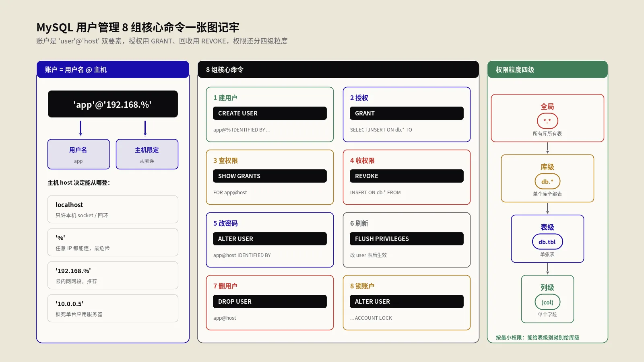Click the 全局 level title
The width and height of the screenshot is (644, 362).
pos(547,107)
